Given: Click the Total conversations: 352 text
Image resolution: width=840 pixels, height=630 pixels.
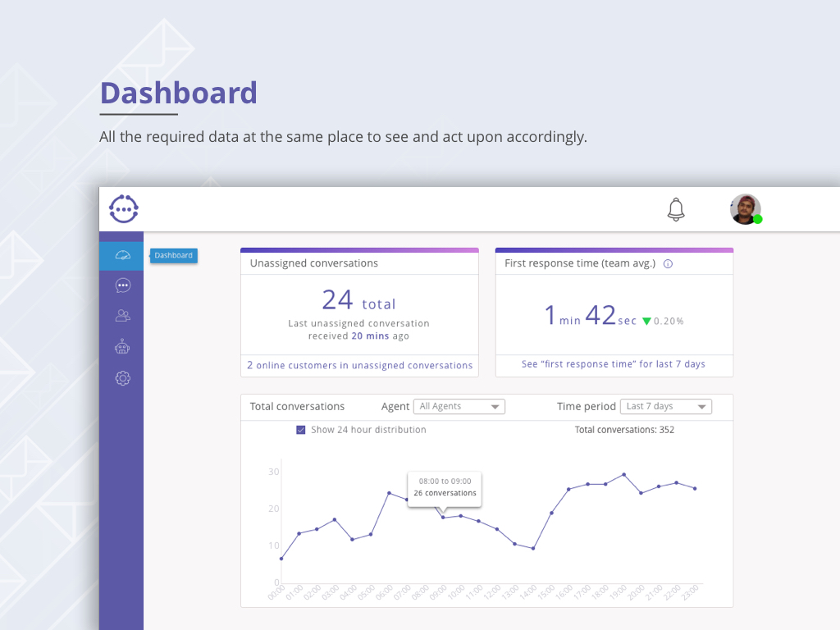Looking at the screenshot, I should pos(624,430).
